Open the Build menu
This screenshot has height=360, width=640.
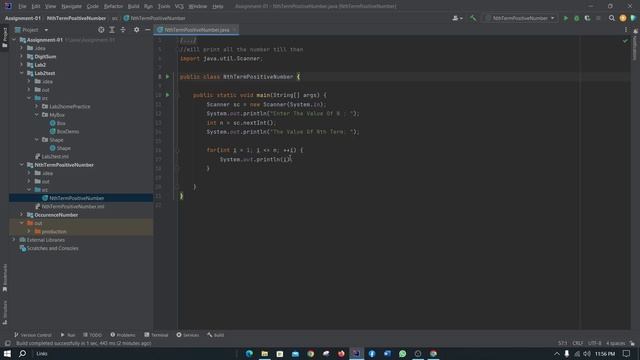click(x=133, y=6)
